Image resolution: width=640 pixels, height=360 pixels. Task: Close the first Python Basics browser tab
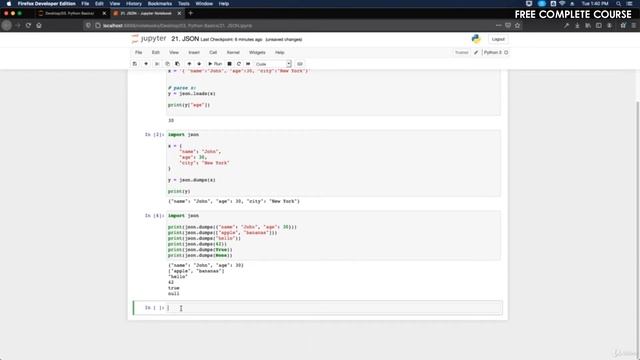[x=104, y=13]
